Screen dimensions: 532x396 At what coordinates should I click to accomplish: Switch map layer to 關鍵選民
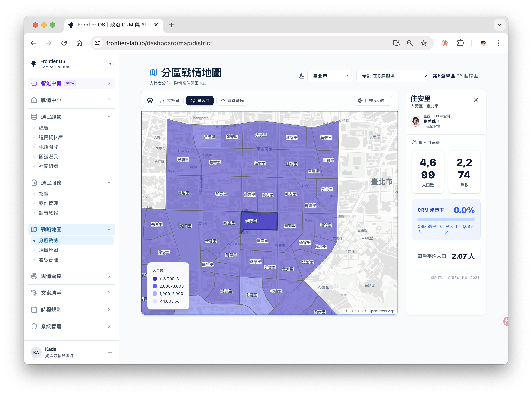[x=232, y=100]
